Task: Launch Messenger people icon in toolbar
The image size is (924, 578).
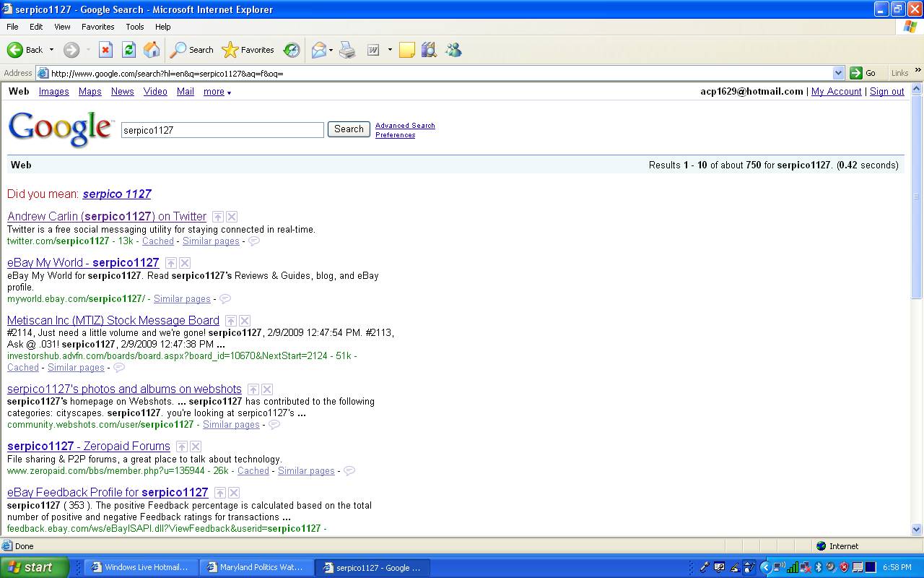Action: coord(453,50)
